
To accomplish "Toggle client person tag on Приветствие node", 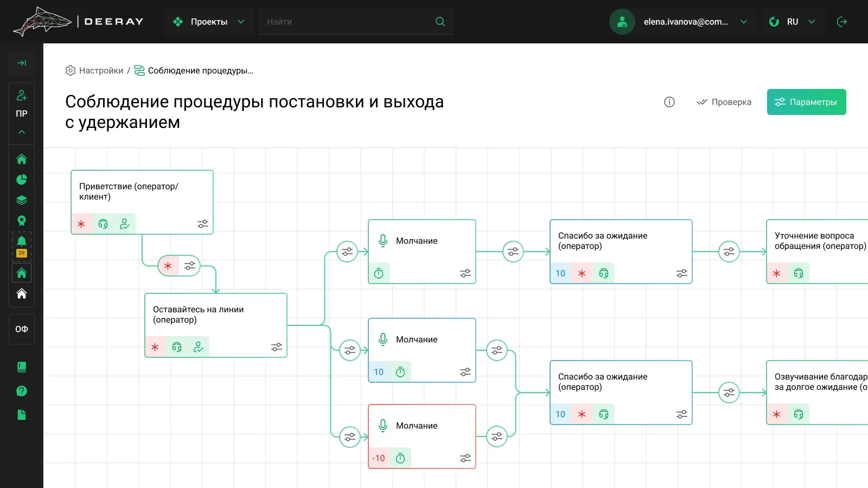I will pos(125,224).
